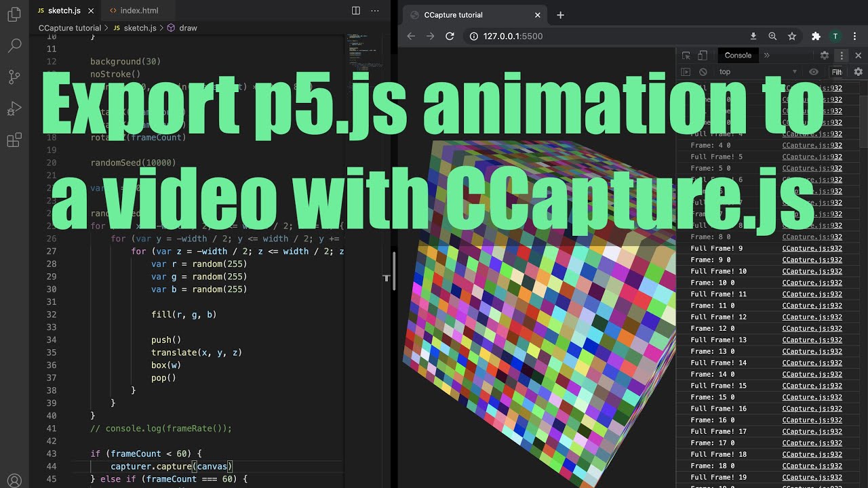
Task: Click line number 41 in the gutter
Action: 52,428
